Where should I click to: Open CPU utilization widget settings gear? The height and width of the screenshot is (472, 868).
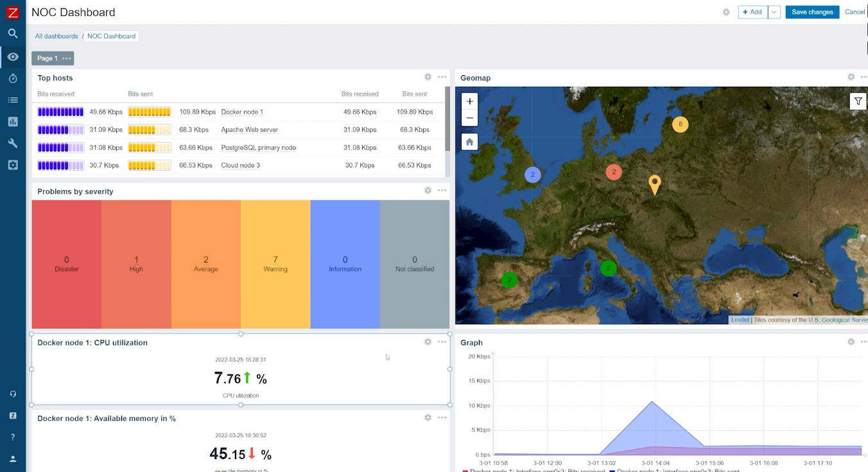pos(428,342)
